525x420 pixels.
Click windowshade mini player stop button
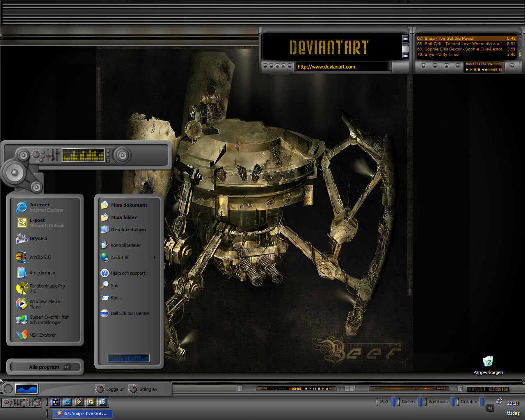[319, 388]
